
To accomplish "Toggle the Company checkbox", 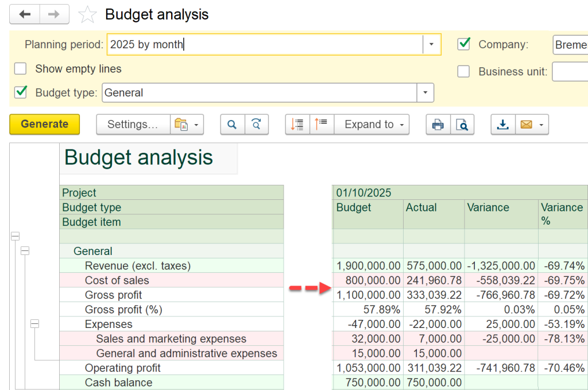I will (x=464, y=44).
